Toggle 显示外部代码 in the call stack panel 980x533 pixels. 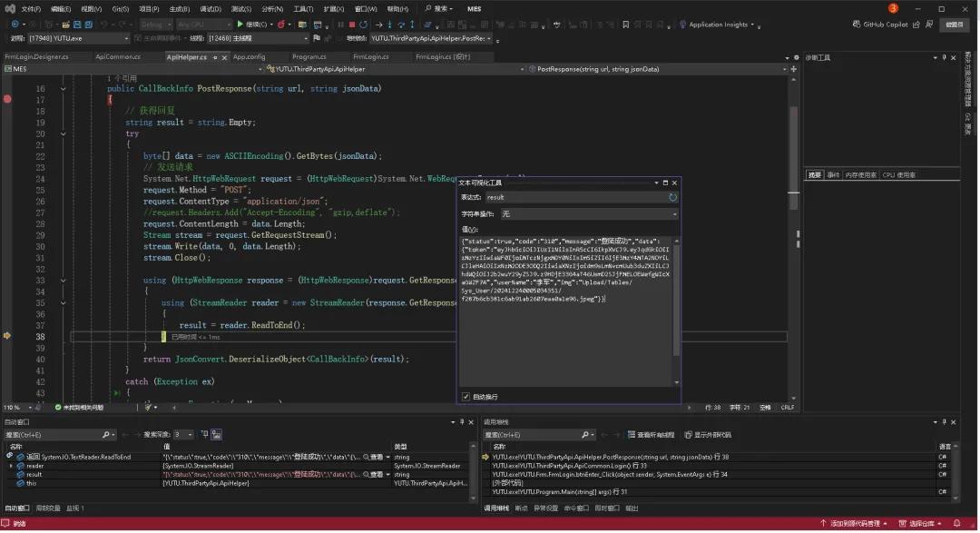[712, 432]
